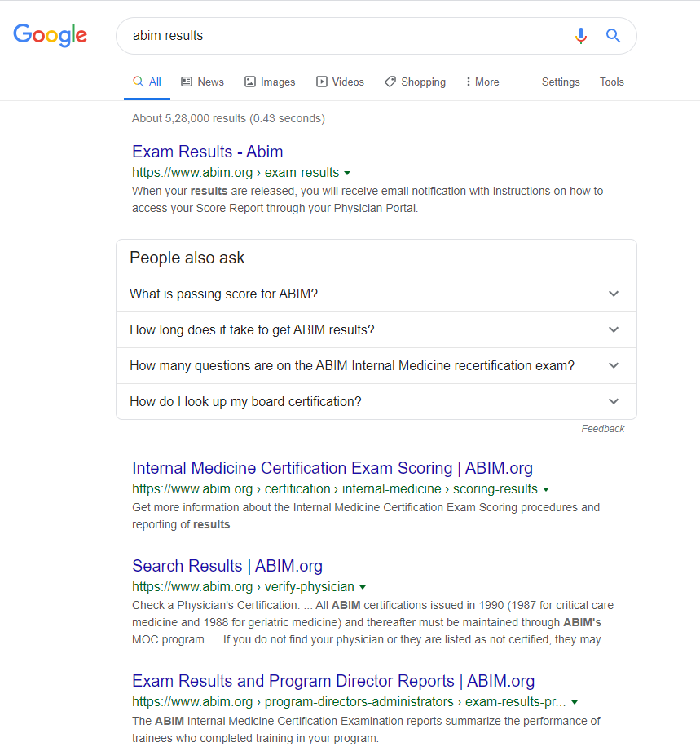Expand 'What is passing score for ABIM?'

tap(376, 294)
